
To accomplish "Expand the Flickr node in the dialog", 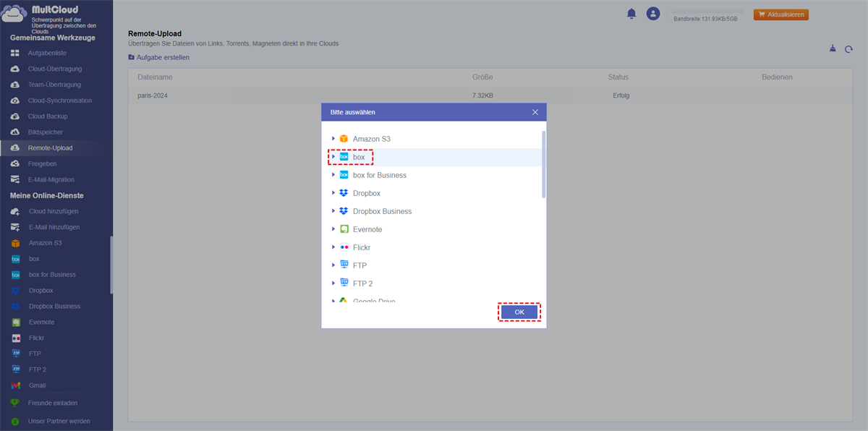I will 333,247.
